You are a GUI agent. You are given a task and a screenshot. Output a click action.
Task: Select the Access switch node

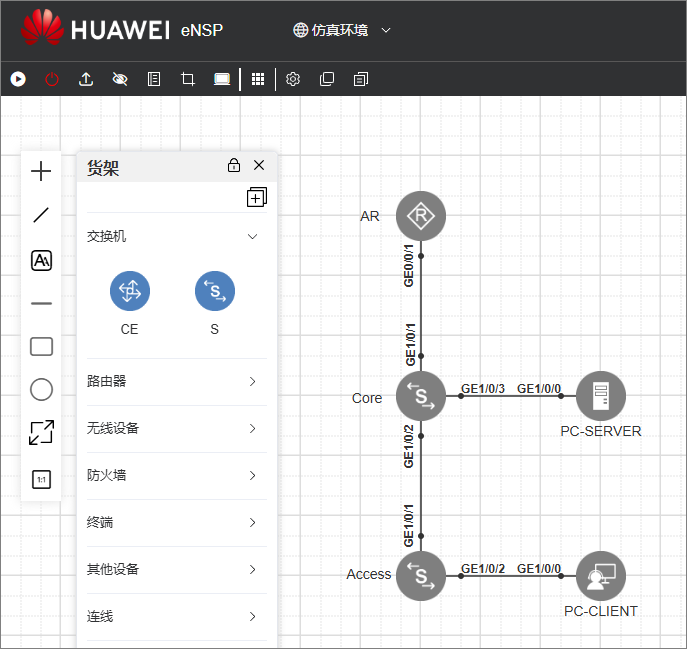click(x=421, y=576)
